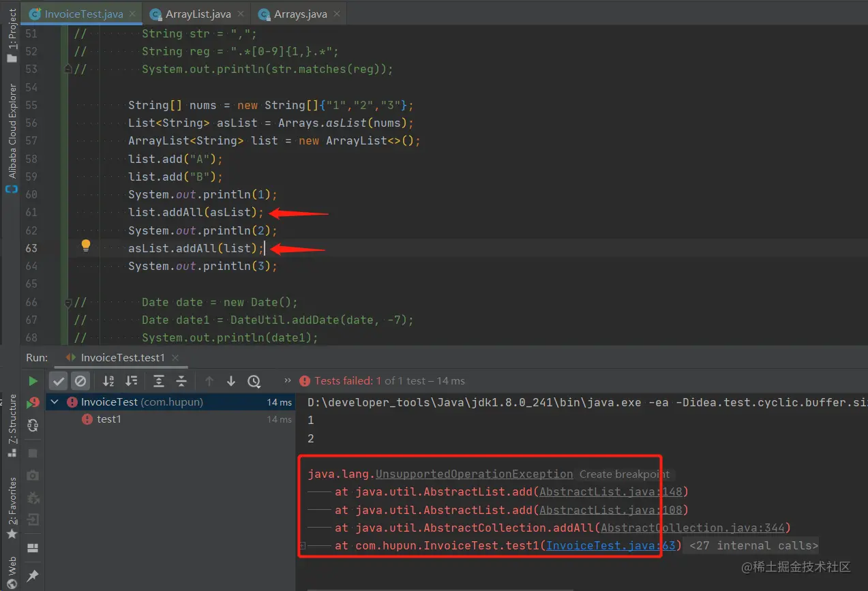Collapse all test nodes
Image resolution: width=868 pixels, height=591 pixels.
pyautogui.click(x=181, y=381)
